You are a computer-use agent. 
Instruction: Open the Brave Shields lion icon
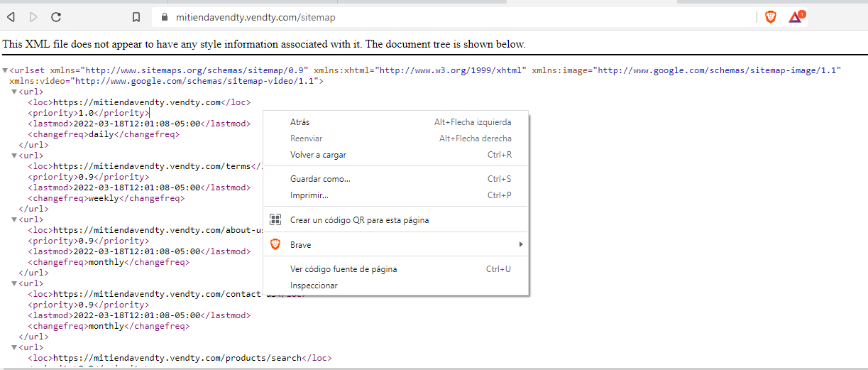coord(770,17)
